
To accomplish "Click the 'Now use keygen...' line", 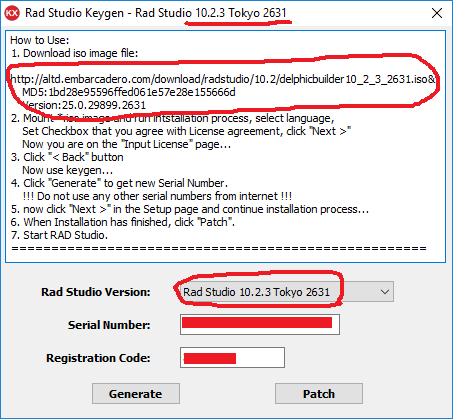I will pos(67,170).
